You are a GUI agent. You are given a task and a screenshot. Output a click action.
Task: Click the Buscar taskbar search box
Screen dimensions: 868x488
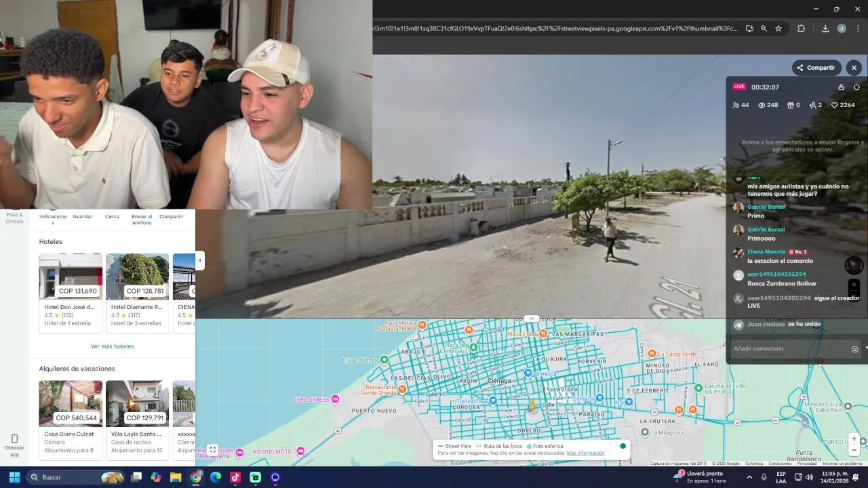coord(75,477)
